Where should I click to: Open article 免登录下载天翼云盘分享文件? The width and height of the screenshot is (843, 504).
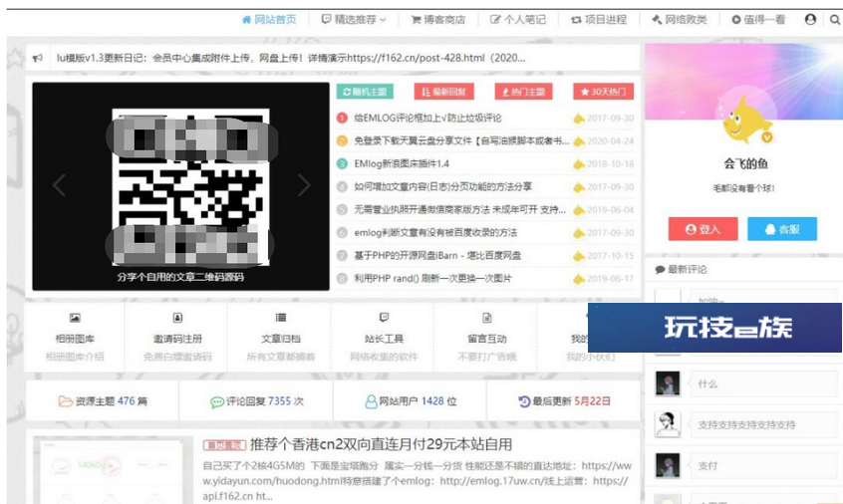coord(461,141)
